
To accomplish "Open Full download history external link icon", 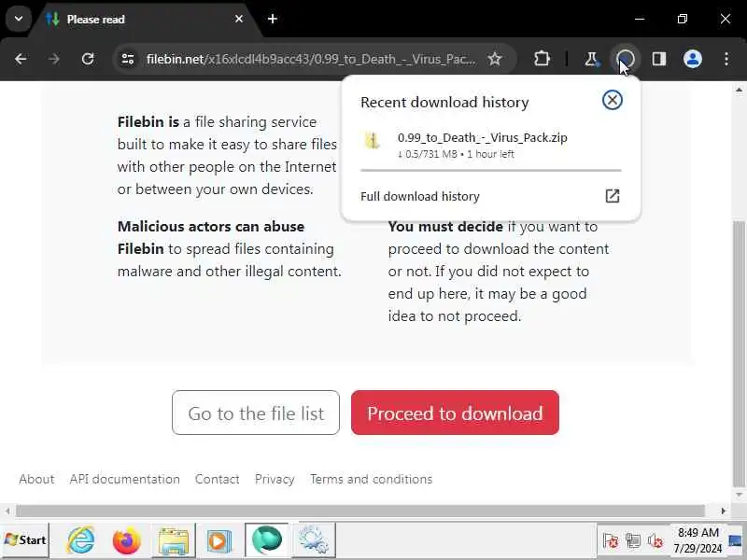I will (x=613, y=196).
